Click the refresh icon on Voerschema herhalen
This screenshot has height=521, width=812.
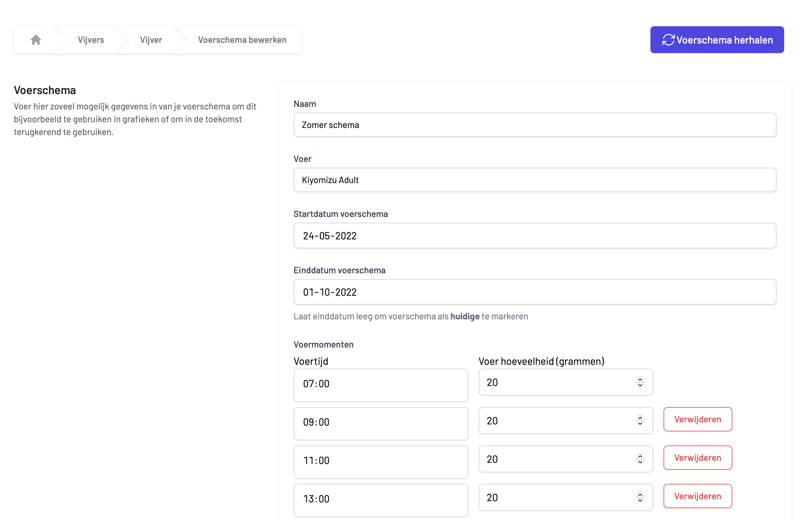[x=668, y=40]
